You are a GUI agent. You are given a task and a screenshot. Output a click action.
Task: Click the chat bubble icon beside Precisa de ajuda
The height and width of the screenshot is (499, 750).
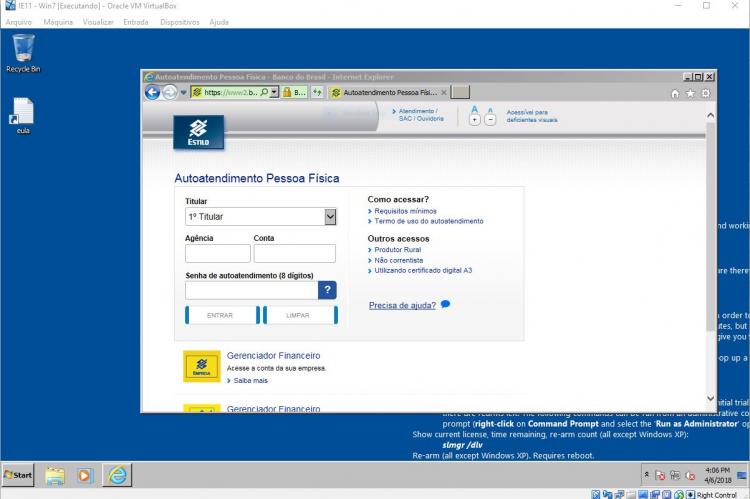pos(445,304)
